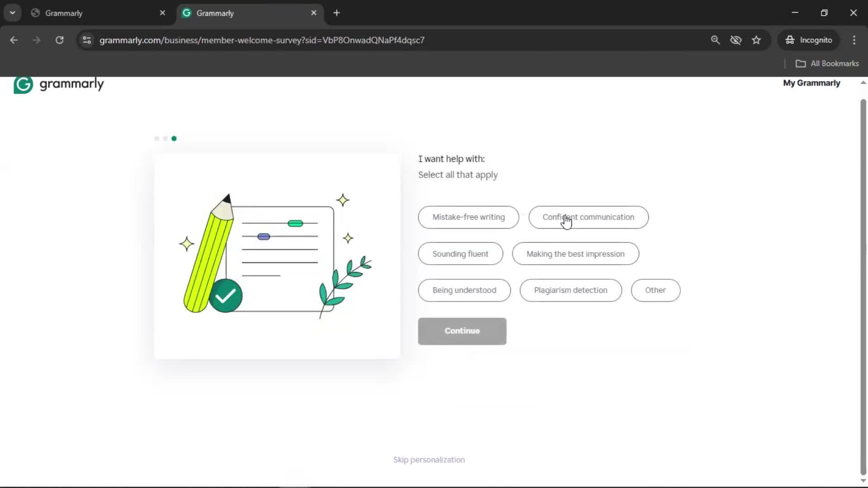This screenshot has width=868, height=488.
Task: Open Chrome three-dot menu
Action: [854, 40]
